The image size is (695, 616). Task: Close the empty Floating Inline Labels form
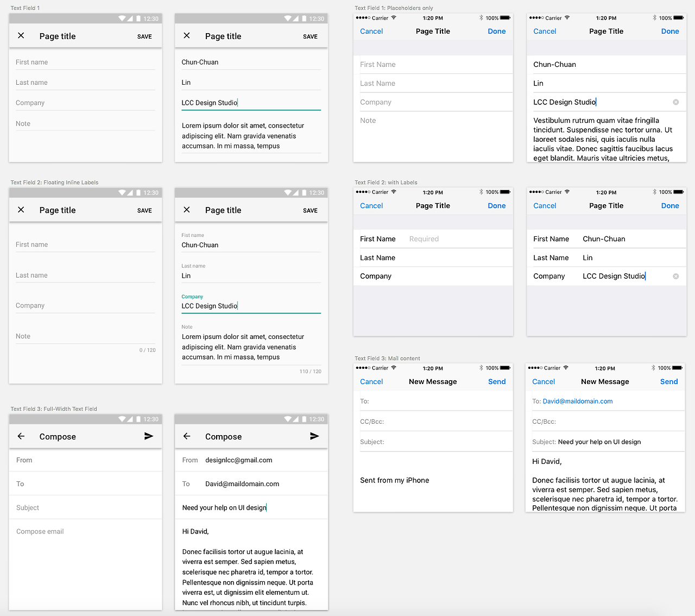click(21, 210)
